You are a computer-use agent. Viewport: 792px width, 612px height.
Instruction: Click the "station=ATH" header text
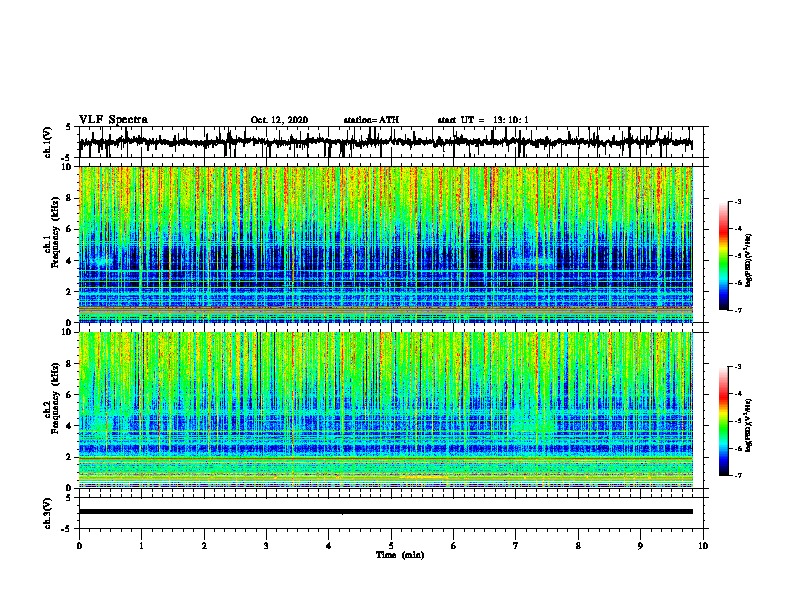371,120
